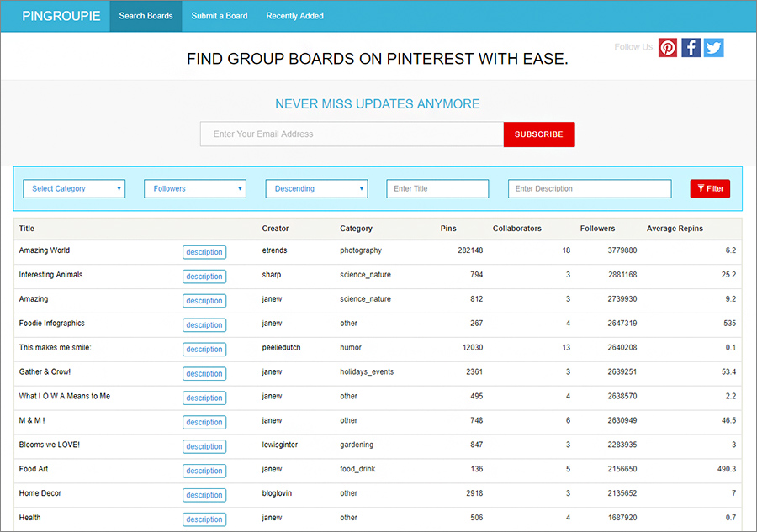Open the Recently Added tab
The width and height of the screenshot is (757, 532).
click(x=294, y=16)
